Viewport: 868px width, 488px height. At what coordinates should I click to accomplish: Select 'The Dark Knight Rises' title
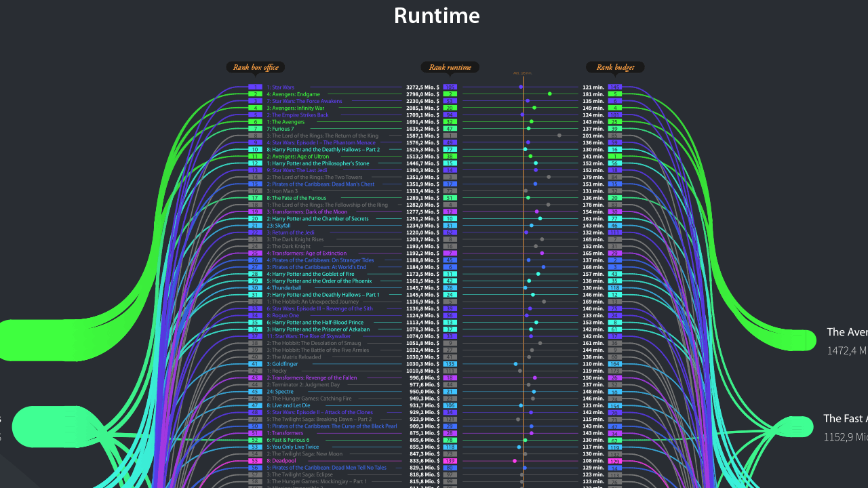pos(295,239)
